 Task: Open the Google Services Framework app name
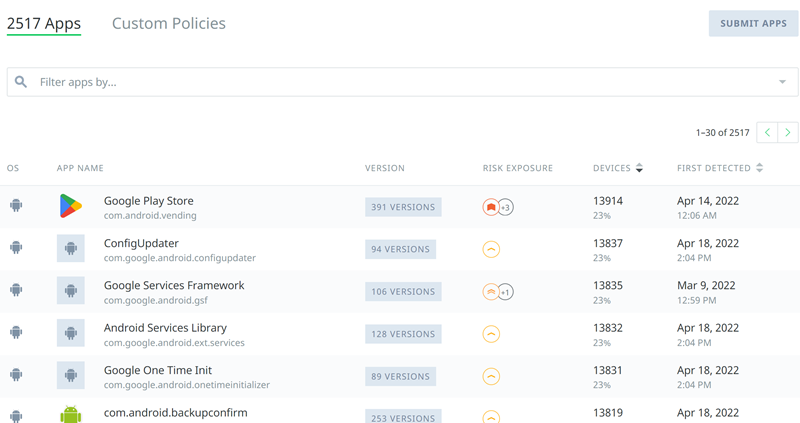[x=174, y=285]
